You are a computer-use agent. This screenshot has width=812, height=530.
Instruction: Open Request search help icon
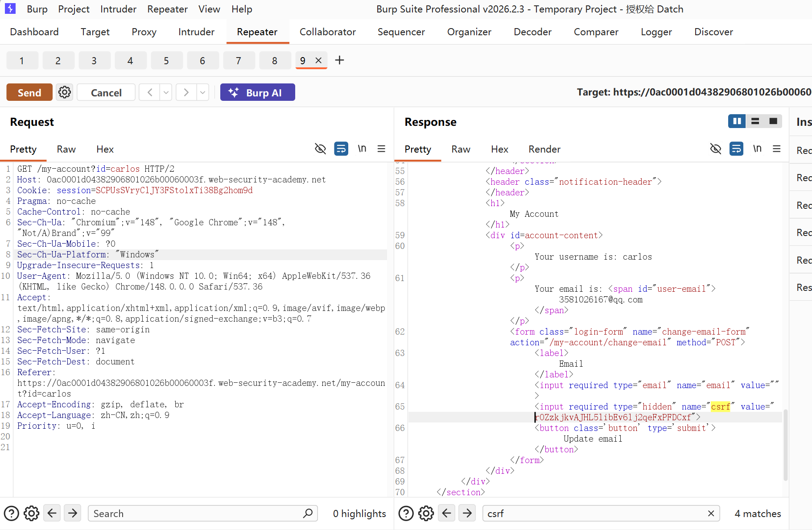[x=11, y=513]
